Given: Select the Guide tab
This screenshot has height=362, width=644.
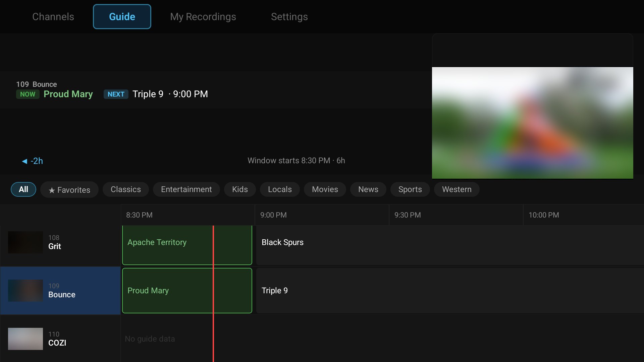Looking at the screenshot, I should pos(122,17).
